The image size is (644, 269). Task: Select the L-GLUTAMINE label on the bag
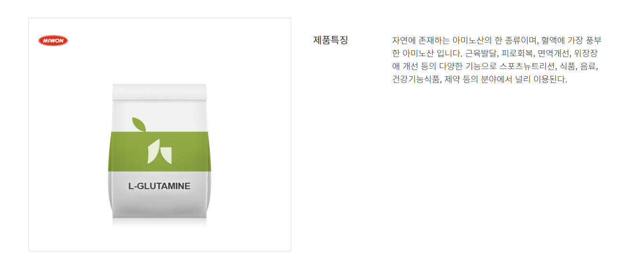coord(159,186)
